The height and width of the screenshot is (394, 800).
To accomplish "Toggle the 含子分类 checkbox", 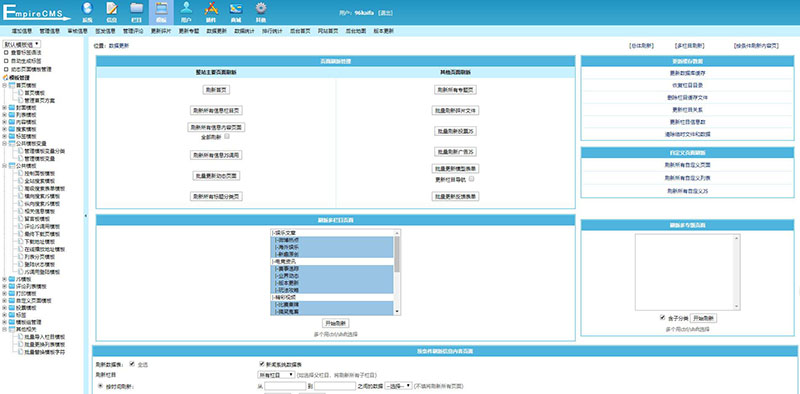I will pyautogui.click(x=662, y=317).
